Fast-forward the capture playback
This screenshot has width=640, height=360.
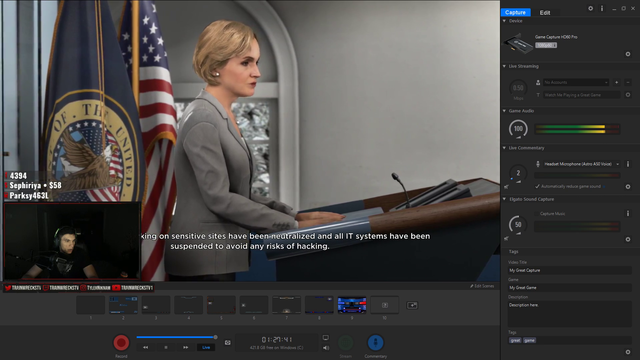(x=186, y=347)
